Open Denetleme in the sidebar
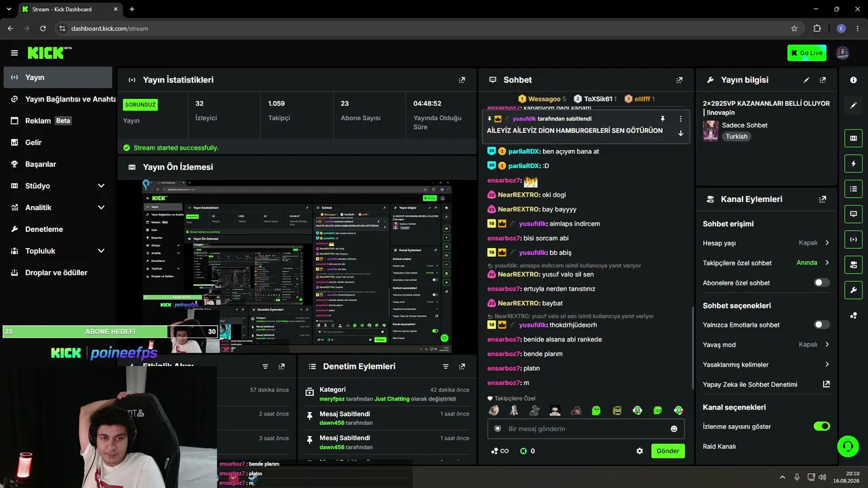868x488 pixels. (x=58, y=229)
